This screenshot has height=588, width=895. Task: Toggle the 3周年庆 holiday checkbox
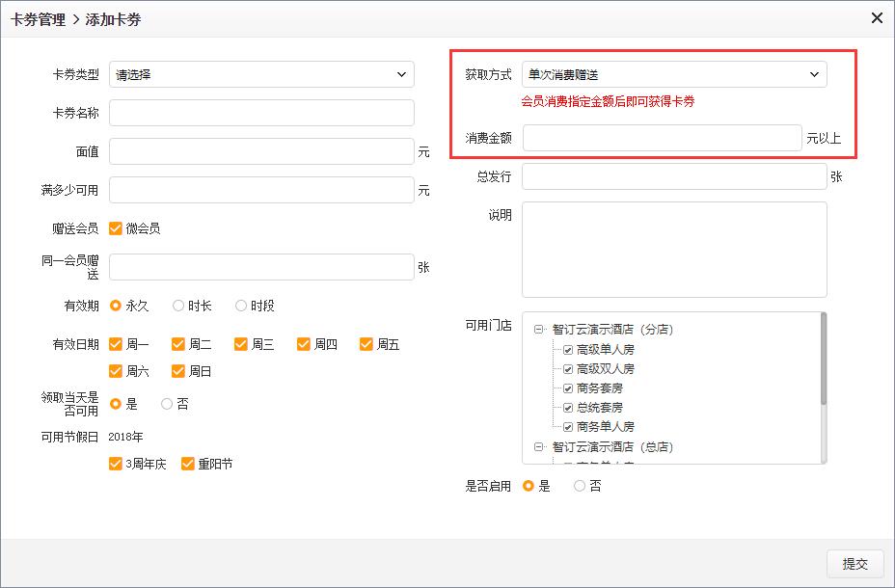pos(116,464)
